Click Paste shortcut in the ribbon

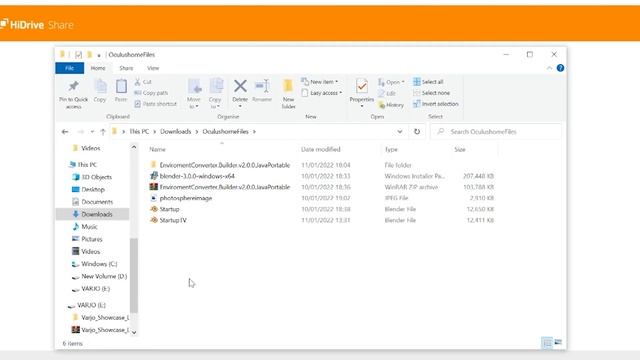(156, 104)
